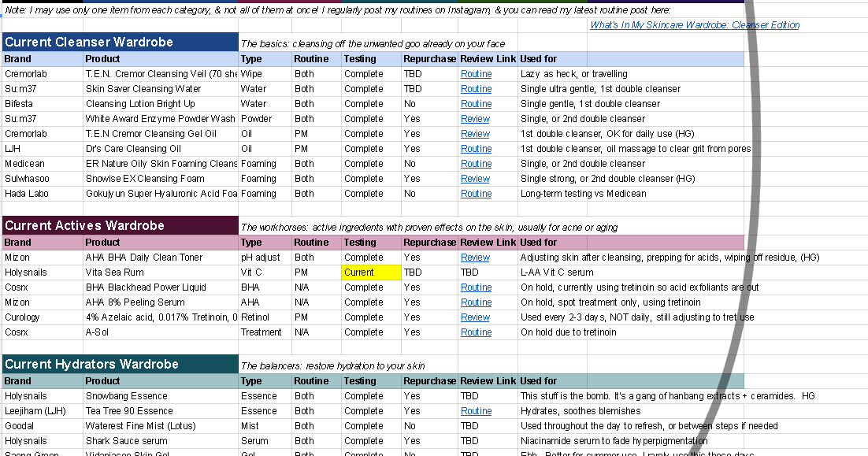Click the 'Note: I may use only one item' text
The image size is (868, 456).
pos(337,10)
